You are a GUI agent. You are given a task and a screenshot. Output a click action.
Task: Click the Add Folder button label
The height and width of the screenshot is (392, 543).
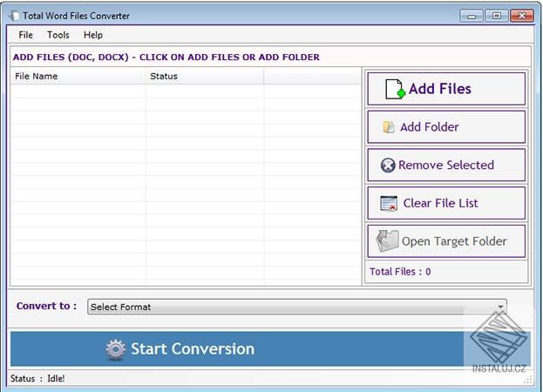pos(430,127)
